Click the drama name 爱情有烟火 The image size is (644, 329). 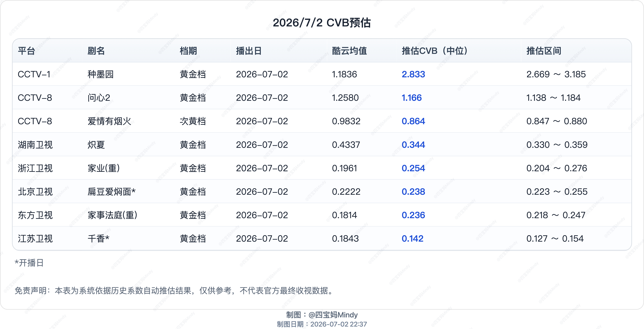[109, 121]
